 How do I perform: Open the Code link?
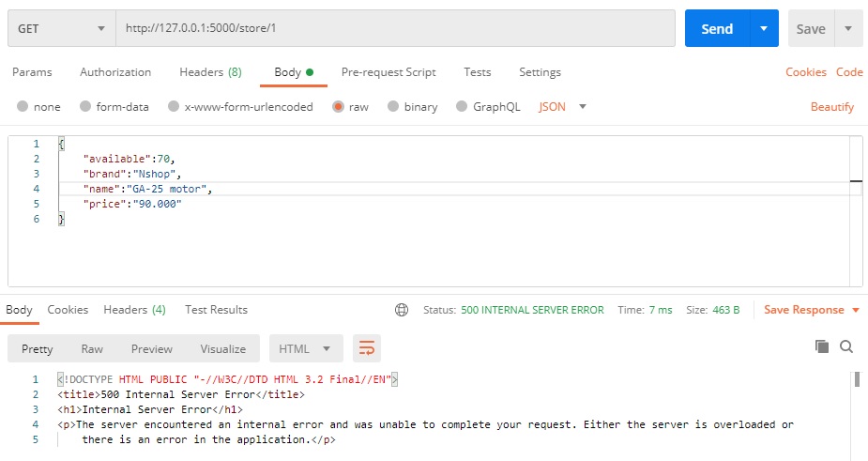[x=849, y=72]
